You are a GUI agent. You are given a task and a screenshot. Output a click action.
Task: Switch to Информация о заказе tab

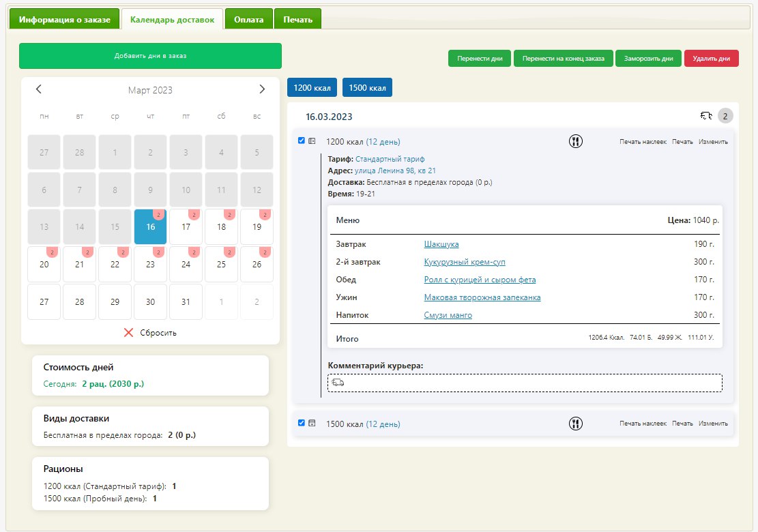pyautogui.click(x=64, y=20)
